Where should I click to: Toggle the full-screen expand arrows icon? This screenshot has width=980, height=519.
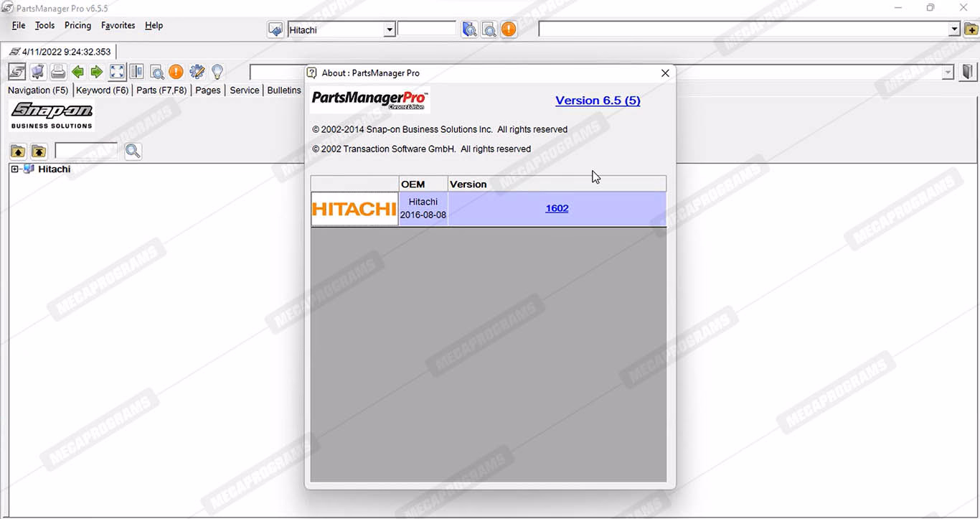click(x=117, y=72)
